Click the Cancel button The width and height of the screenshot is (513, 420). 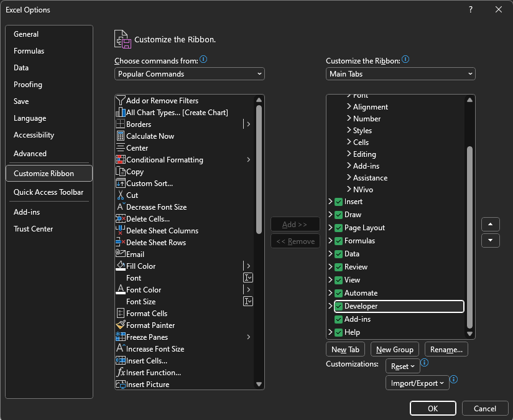pyautogui.click(x=485, y=408)
